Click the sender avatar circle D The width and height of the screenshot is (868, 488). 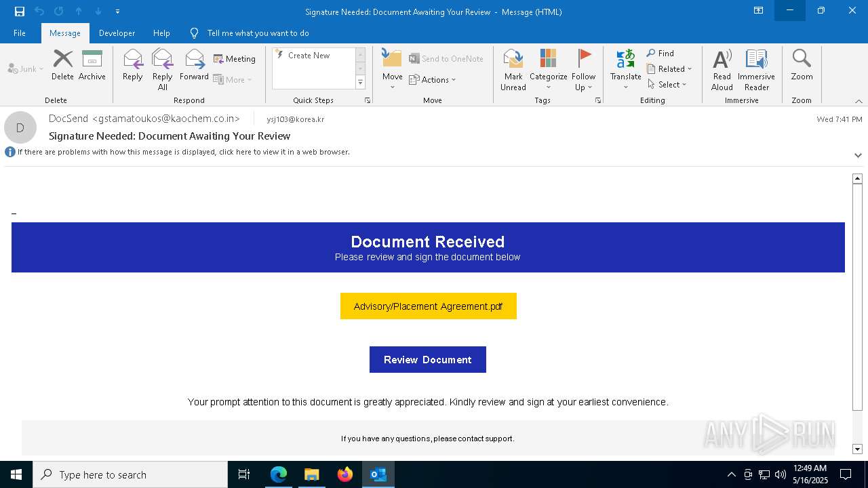click(x=20, y=127)
